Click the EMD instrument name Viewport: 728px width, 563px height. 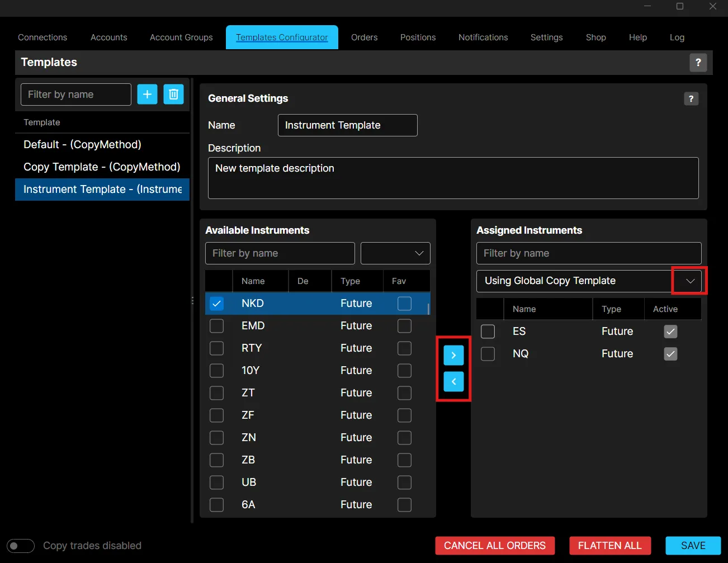[253, 326]
